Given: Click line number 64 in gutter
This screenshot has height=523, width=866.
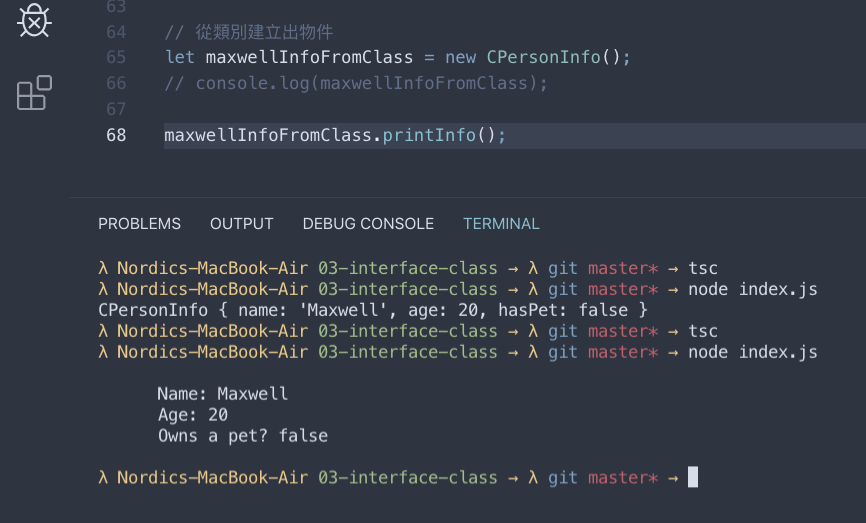Looking at the screenshot, I should [116, 32].
